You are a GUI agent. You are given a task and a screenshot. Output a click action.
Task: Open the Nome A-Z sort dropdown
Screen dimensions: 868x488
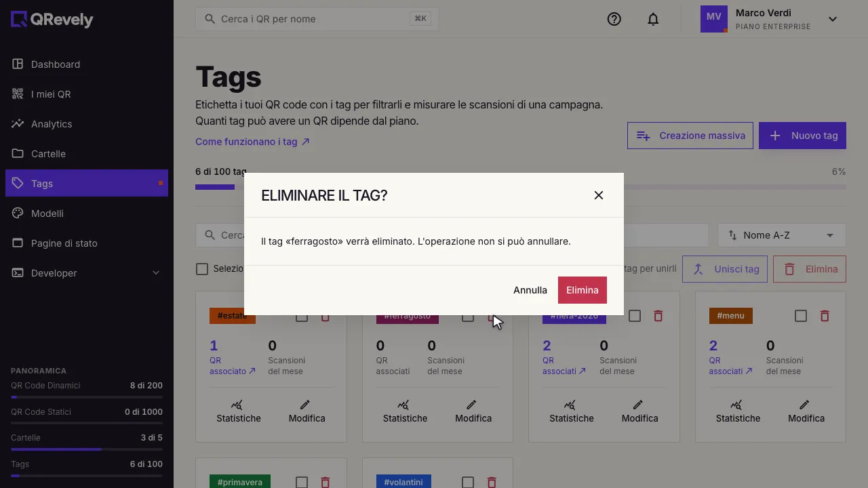[782, 235]
